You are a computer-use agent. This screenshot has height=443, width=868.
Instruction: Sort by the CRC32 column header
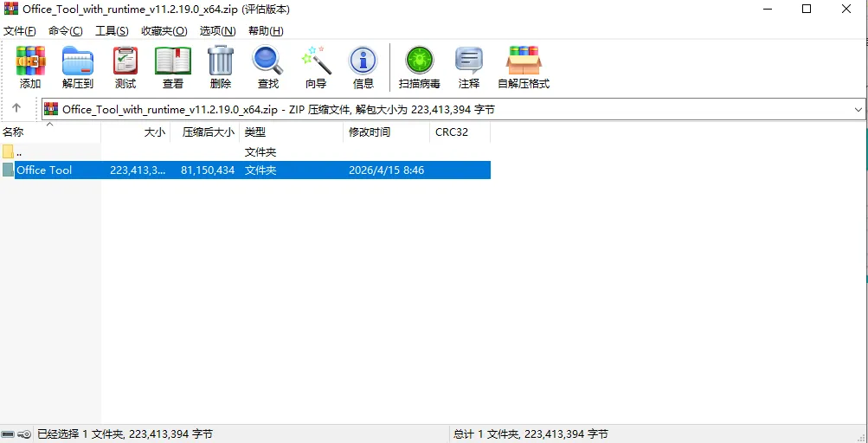[460, 132]
